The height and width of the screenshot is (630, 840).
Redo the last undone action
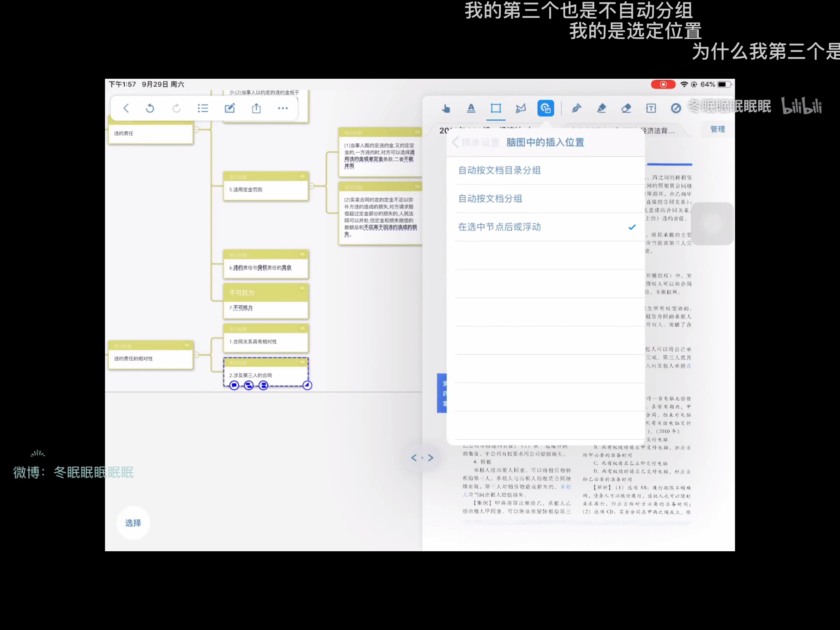tap(176, 108)
